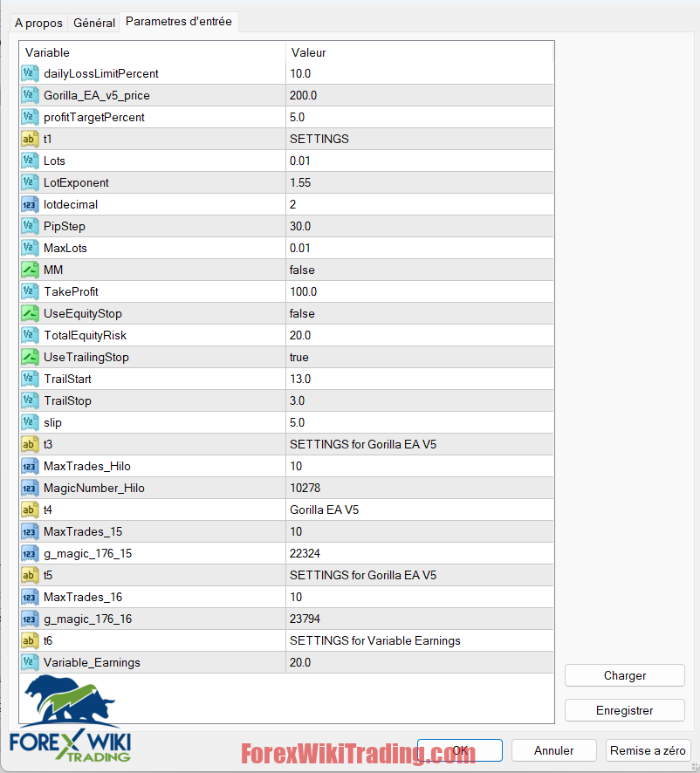Screen dimensions: 700x773
Task: Click the dailyLossLimitPercent variable type icon
Action: click(30, 73)
